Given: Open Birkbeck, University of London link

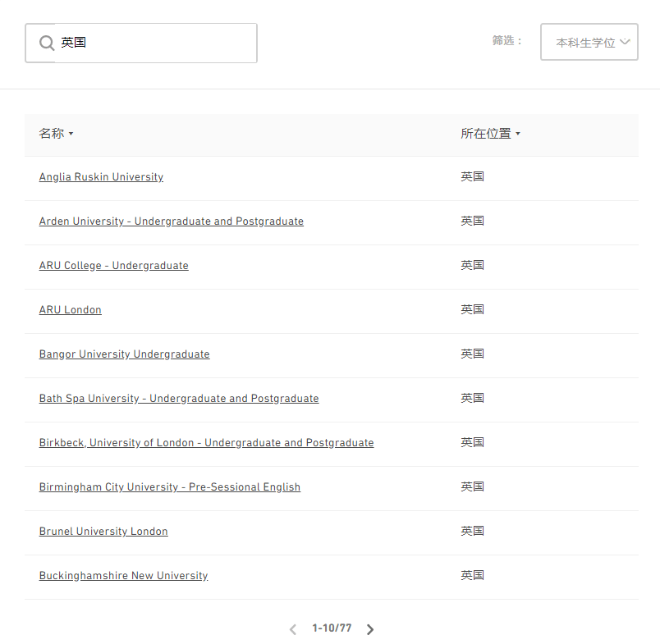Looking at the screenshot, I should tap(206, 442).
